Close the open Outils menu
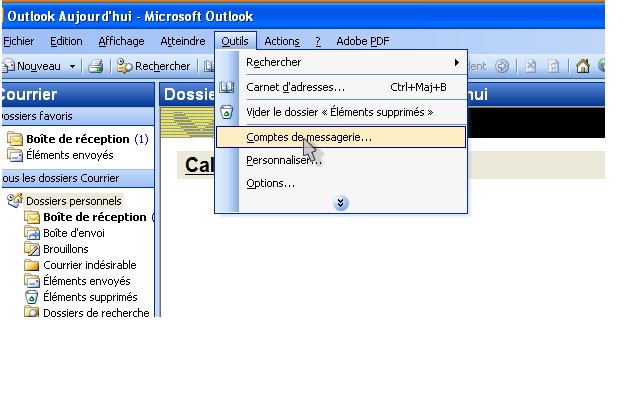Image resolution: width=640 pixels, height=400 pixels. tap(235, 41)
